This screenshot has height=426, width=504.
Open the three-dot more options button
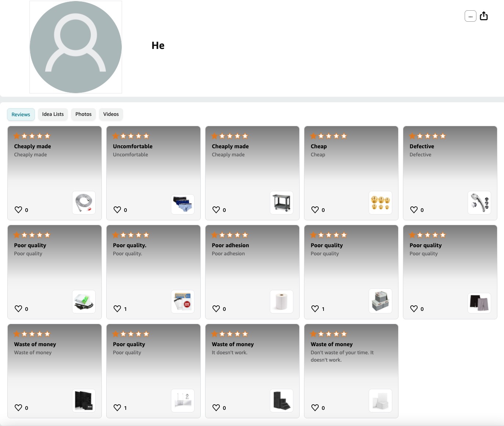click(x=471, y=16)
